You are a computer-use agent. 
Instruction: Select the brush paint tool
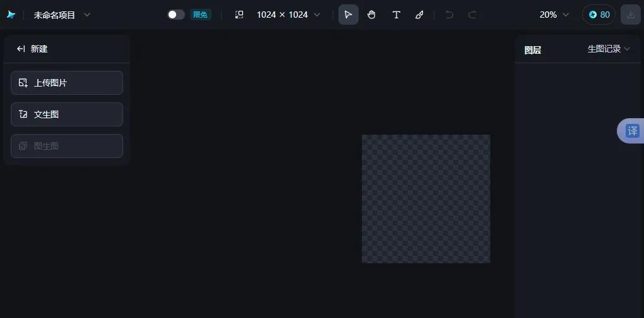pyautogui.click(x=419, y=15)
